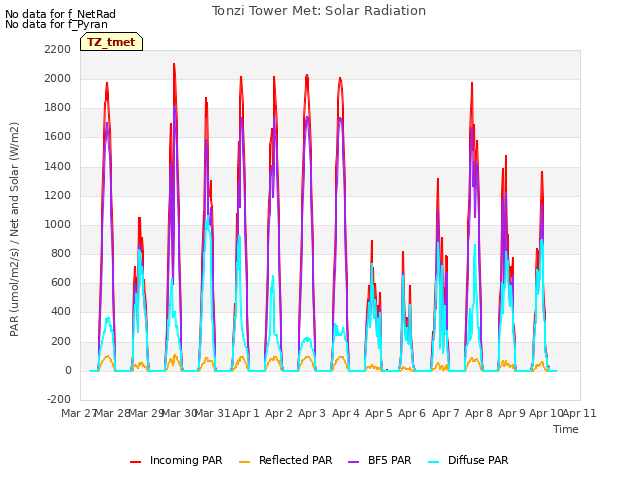Click the y-axis title PAR / Net and Solar

tap(14, 229)
